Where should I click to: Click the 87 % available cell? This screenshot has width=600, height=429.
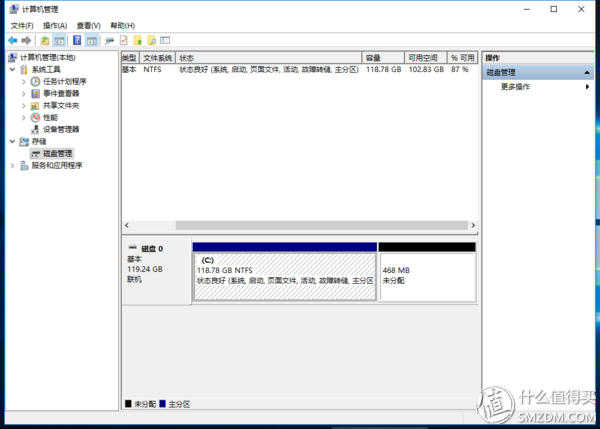[x=460, y=70]
